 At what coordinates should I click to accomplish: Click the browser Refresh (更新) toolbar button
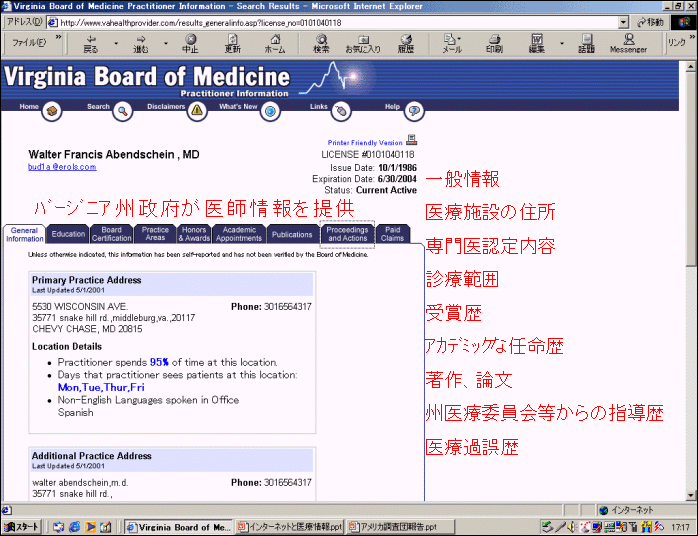pos(232,43)
